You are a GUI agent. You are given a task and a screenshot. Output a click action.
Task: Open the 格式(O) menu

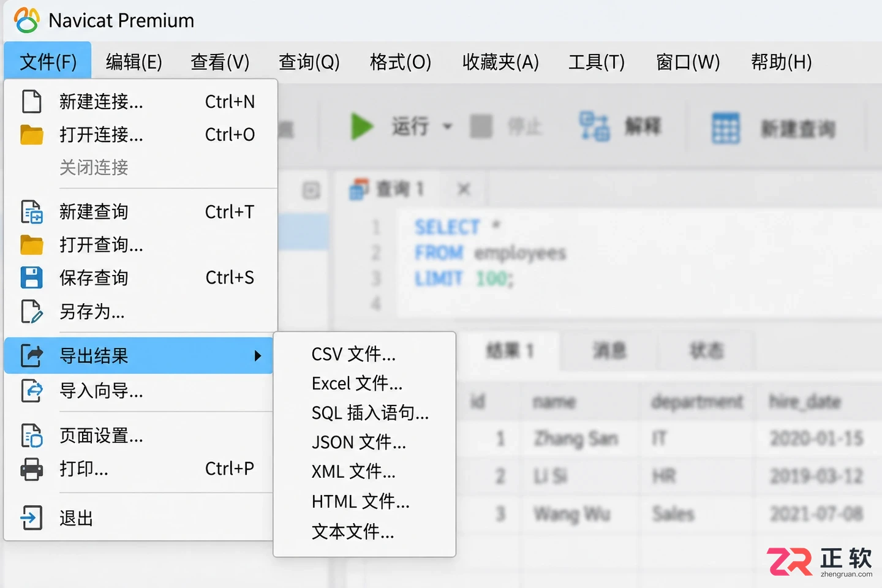401,62
